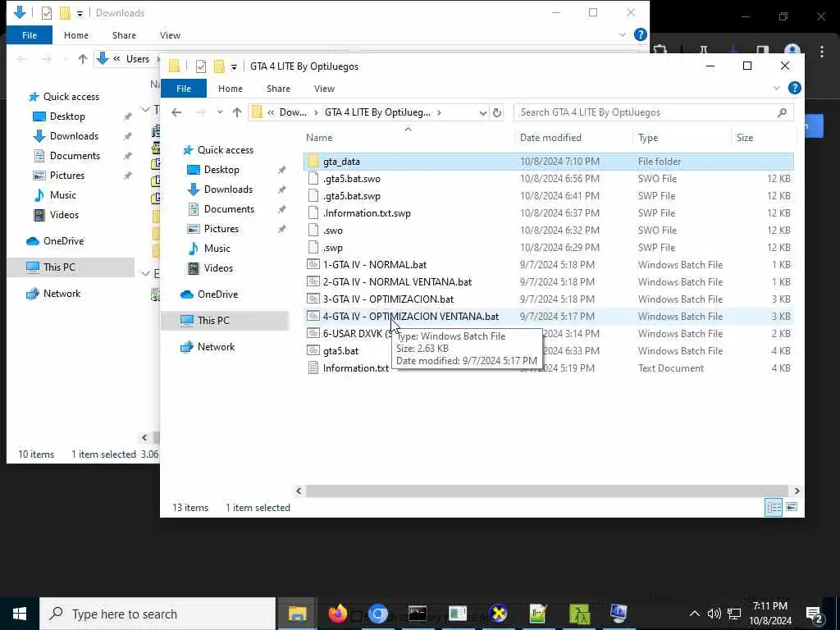
Task: Open Pictures in GTA 4 LITE navigation pane
Action: pyautogui.click(x=221, y=229)
